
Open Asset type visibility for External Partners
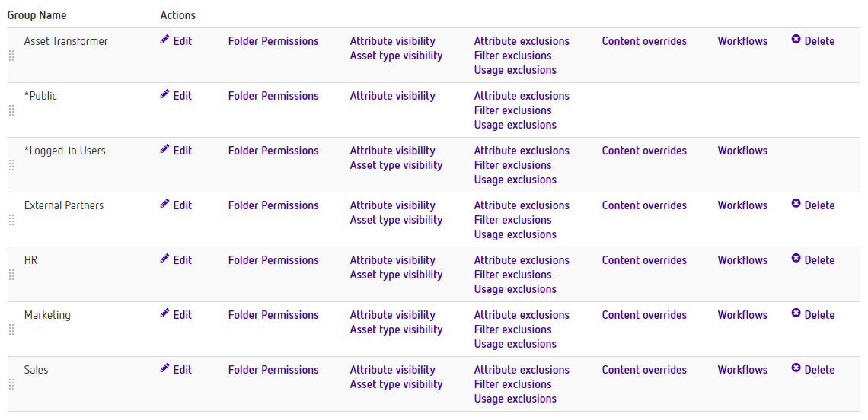pyautogui.click(x=397, y=220)
